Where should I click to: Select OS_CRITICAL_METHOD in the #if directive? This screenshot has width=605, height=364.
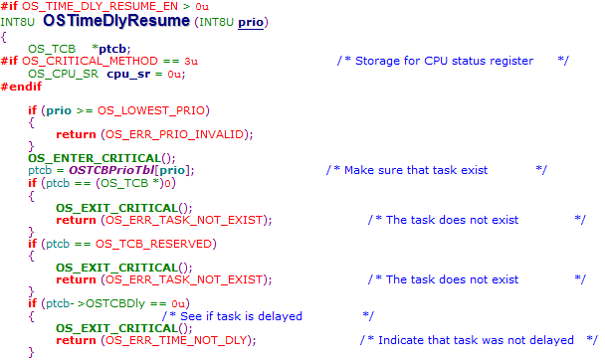pos(90,61)
